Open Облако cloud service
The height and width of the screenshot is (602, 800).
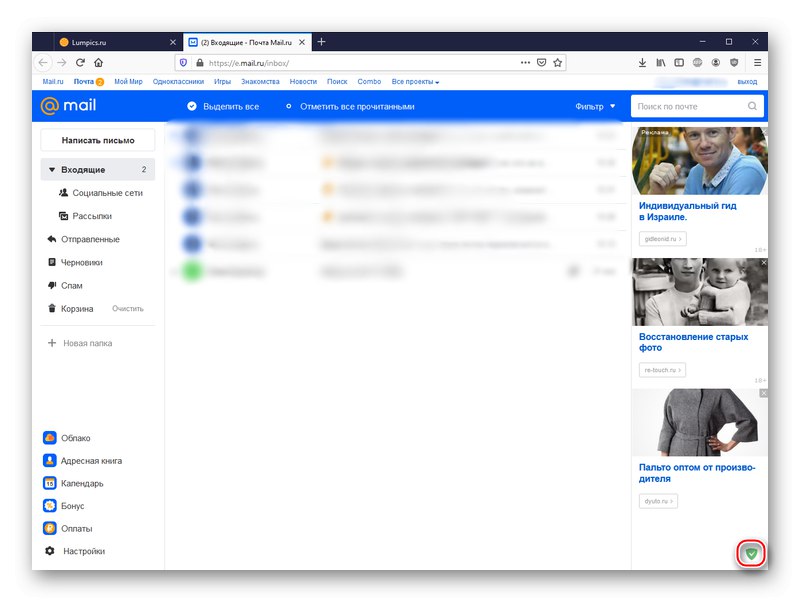pyautogui.click(x=67, y=438)
